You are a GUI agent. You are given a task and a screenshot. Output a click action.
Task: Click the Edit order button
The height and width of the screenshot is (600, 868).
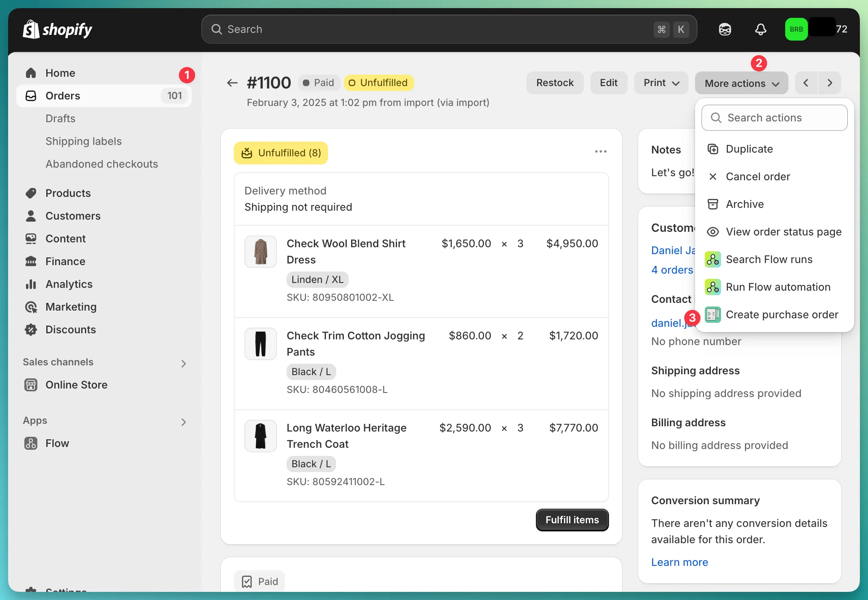[x=609, y=83]
